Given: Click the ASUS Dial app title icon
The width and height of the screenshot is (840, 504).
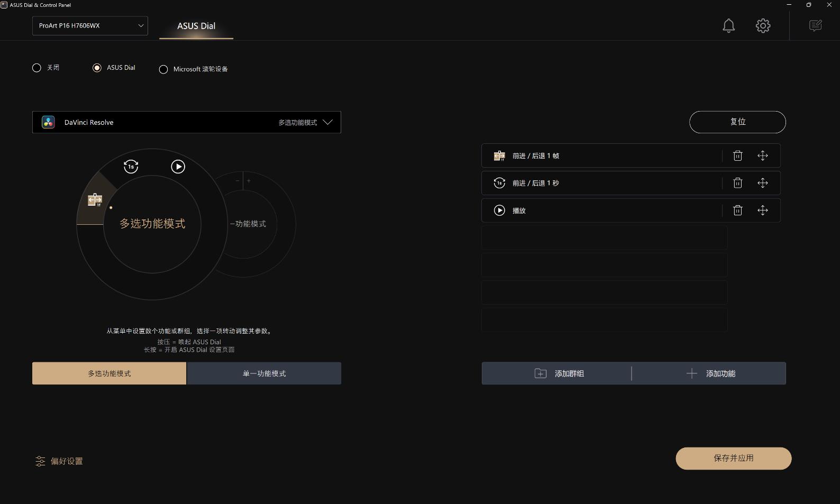Looking at the screenshot, I should 4,5.
